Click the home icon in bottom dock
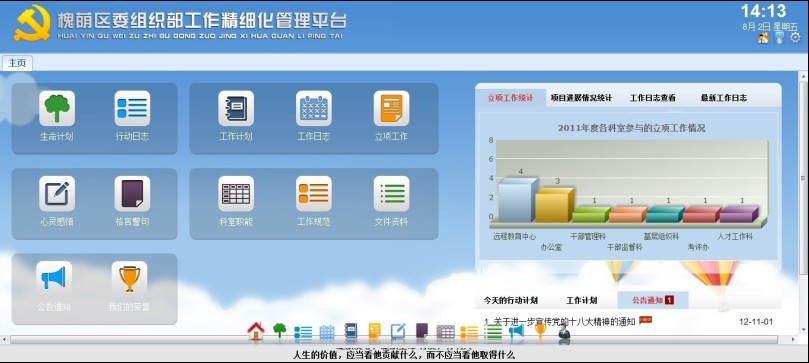 click(x=256, y=332)
